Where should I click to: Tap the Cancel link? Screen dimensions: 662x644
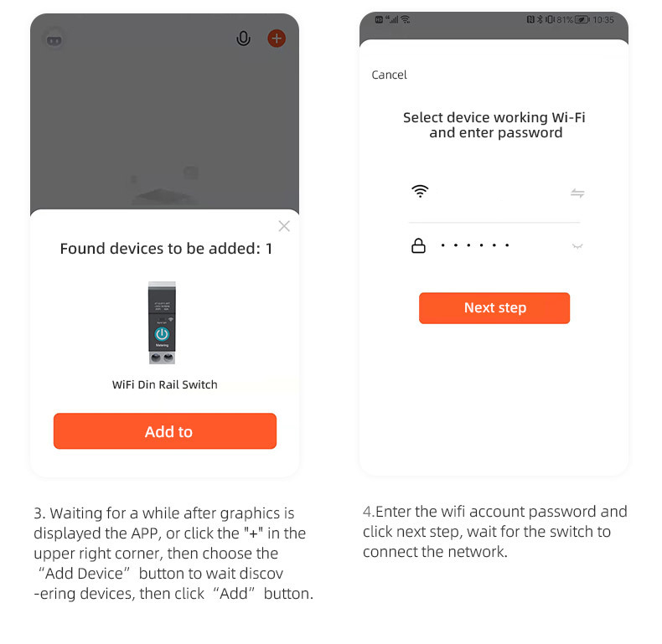point(389,75)
